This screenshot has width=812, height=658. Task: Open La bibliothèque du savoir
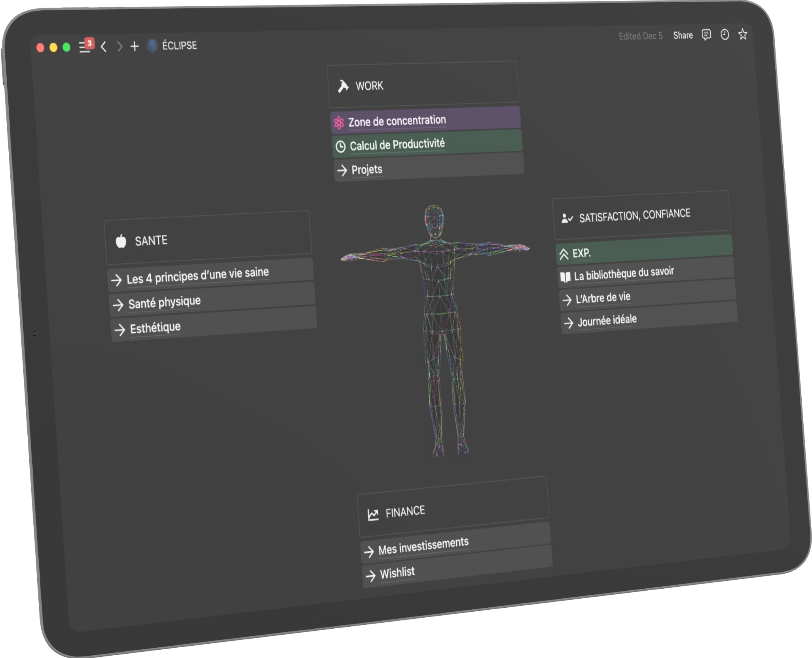pos(624,274)
